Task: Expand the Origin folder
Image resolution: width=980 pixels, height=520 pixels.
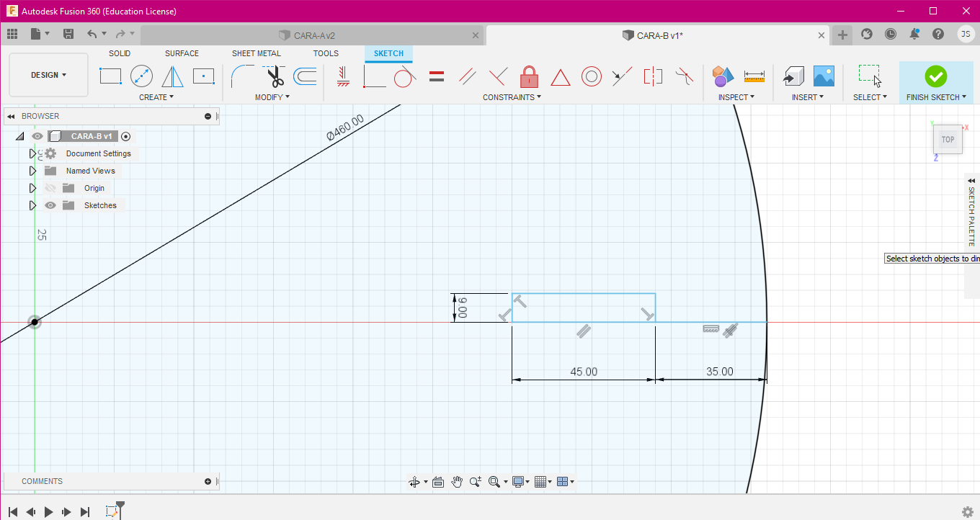Action: pyautogui.click(x=32, y=188)
